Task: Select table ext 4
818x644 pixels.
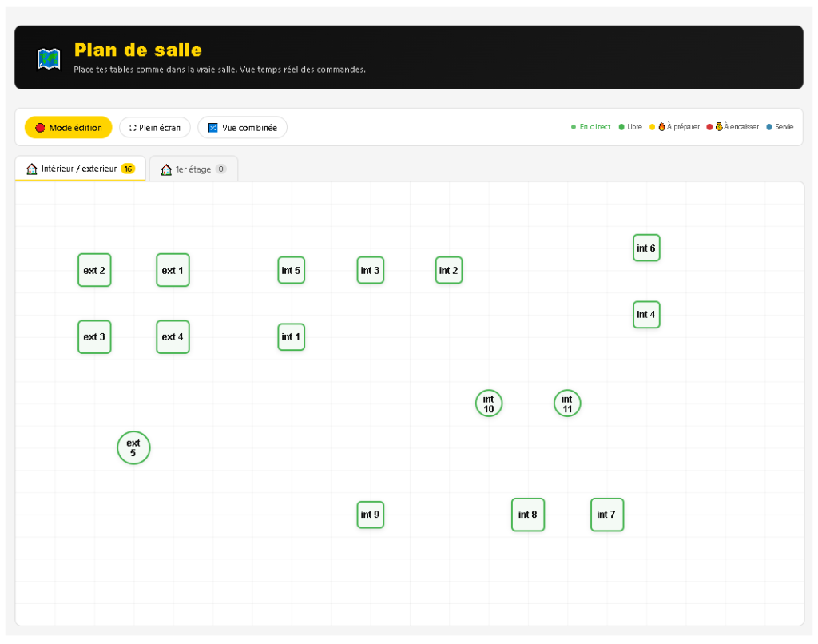Action: [x=173, y=337]
